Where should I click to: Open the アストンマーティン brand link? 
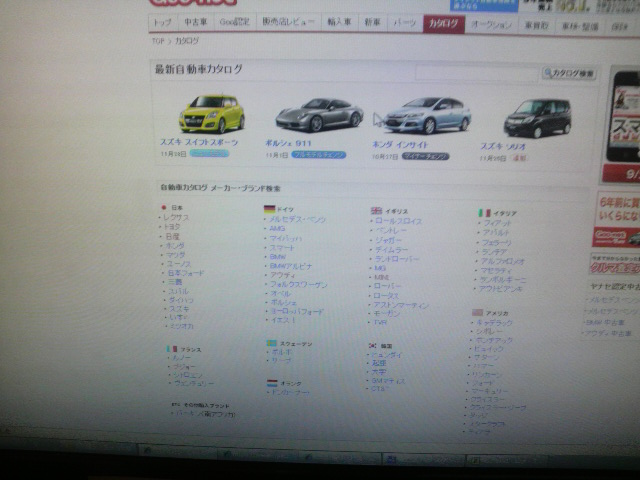point(400,305)
